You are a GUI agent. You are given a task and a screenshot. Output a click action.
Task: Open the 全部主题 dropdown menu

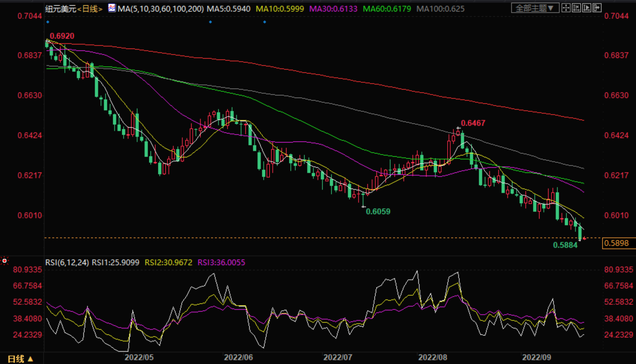(535, 8)
